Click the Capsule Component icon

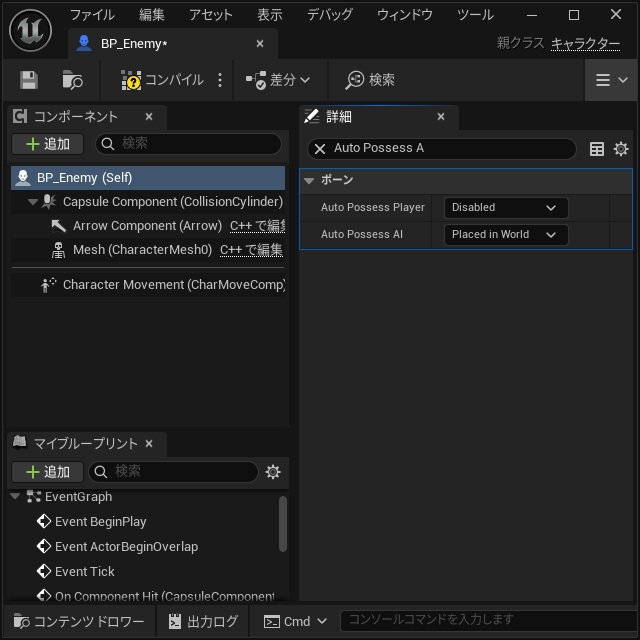pos(49,202)
